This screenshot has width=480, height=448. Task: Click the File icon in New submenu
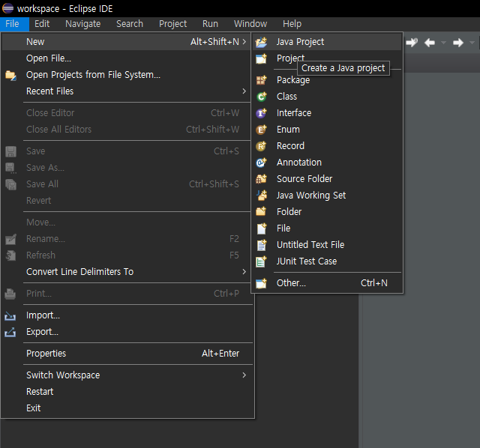tap(261, 228)
